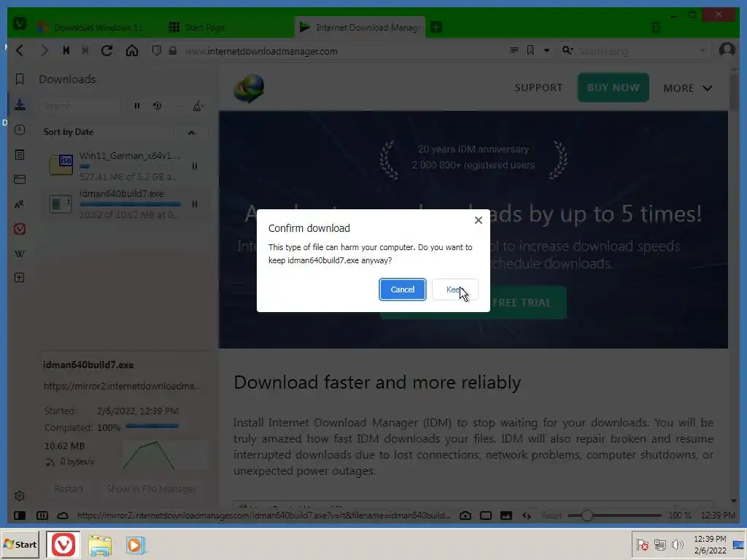Toggle images display in status bar
This screenshot has height=560, width=747.
click(x=506, y=516)
